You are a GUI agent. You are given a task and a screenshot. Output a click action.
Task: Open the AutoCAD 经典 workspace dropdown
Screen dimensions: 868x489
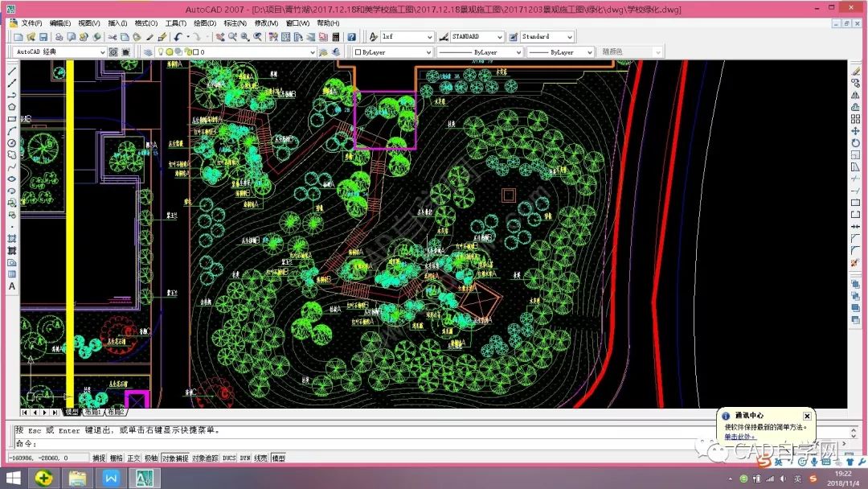click(x=59, y=52)
